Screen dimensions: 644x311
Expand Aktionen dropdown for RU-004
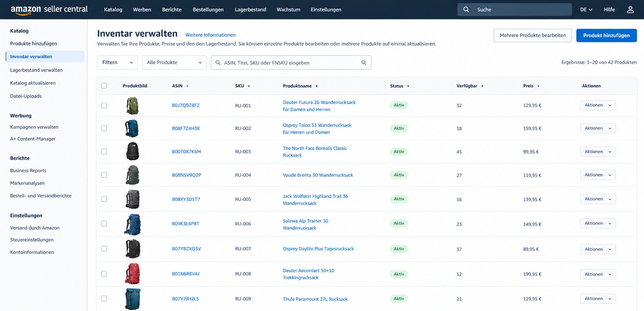click(598, 175)
